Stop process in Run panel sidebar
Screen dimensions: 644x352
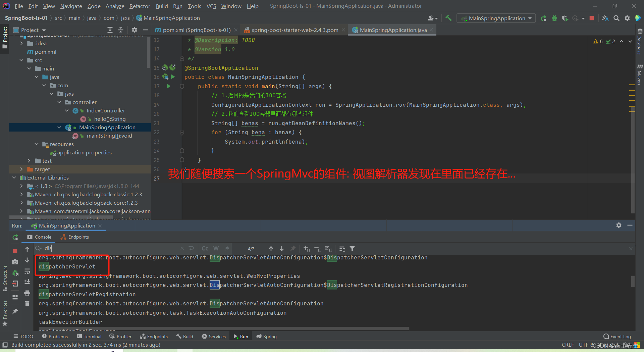(15, 251)
